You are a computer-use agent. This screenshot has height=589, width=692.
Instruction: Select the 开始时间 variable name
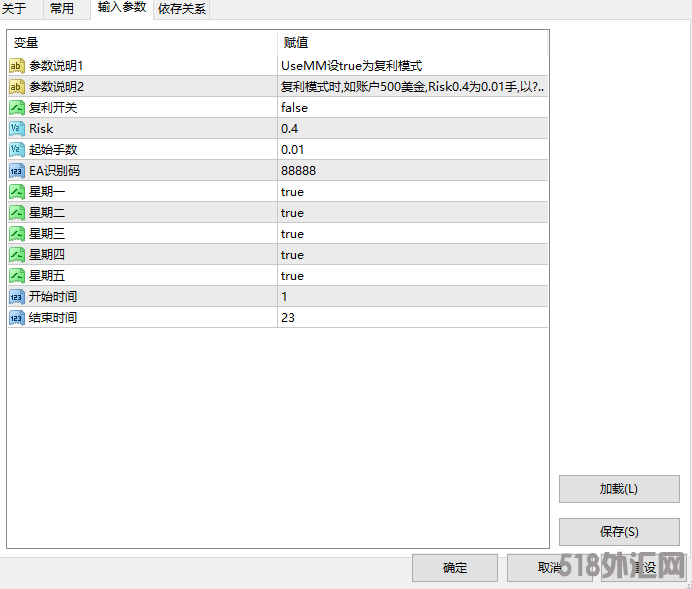[53, 296]
